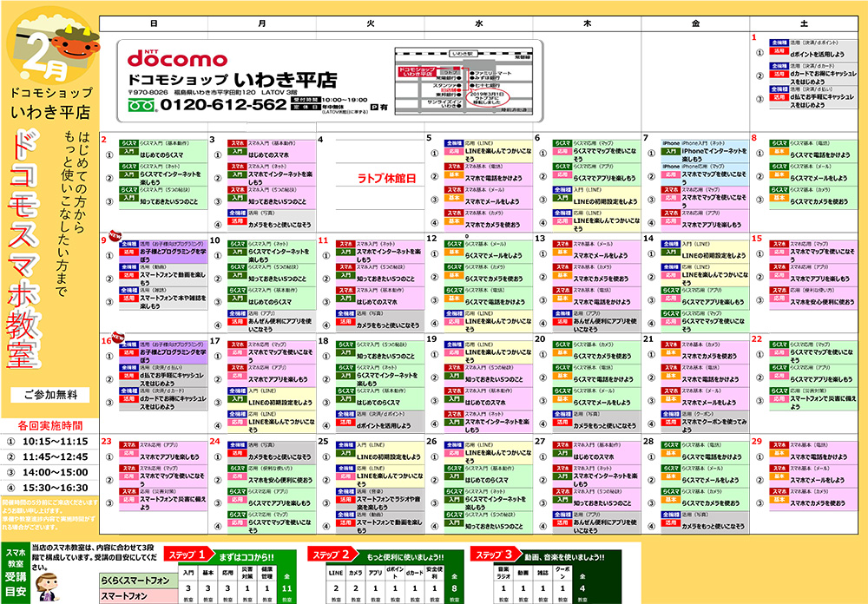Click 'らくスマで電話をかけよう' on day 8
Screen dimensions: 868x604
[x=820, y=155]
